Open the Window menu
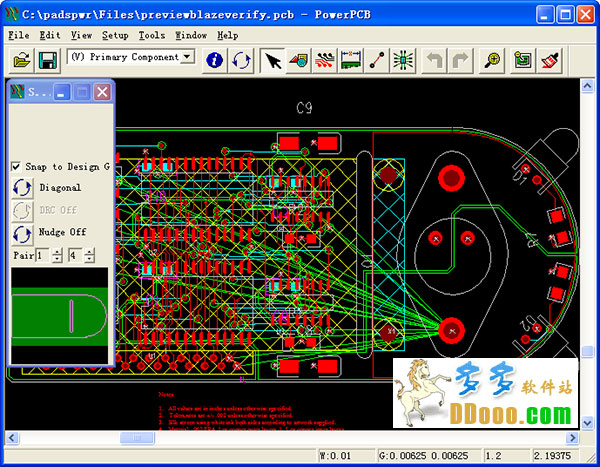The image size is (600, 467). pyautogui.click(x=191, y=35)
